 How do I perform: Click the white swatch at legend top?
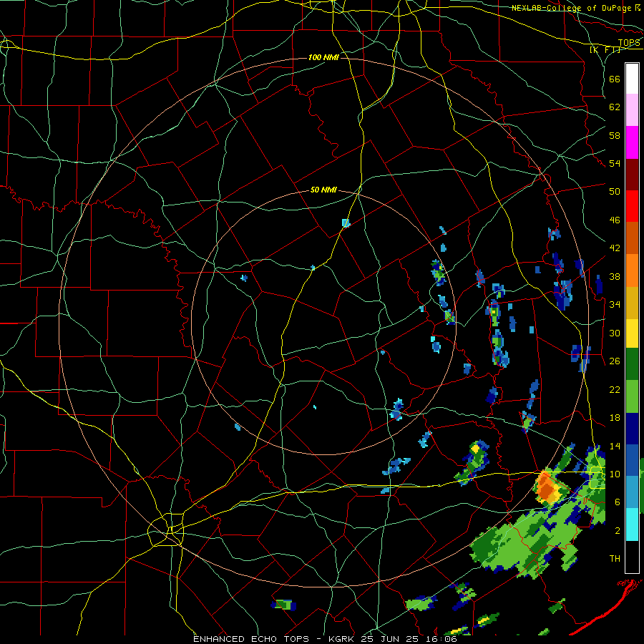click(632, 79)
